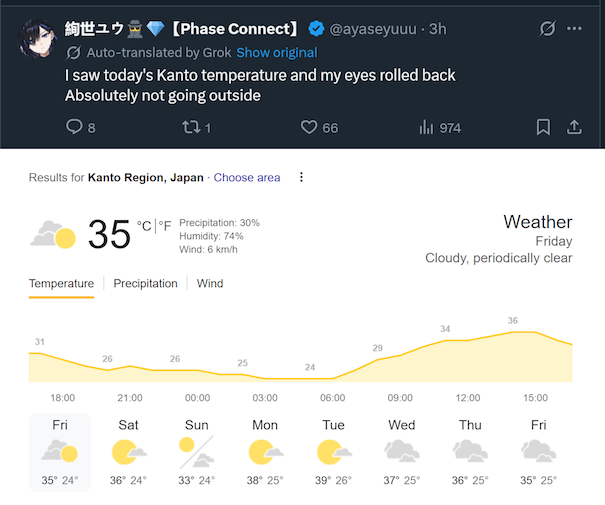Click Choose area link
The image size is (605, 505).
(247, 177)
